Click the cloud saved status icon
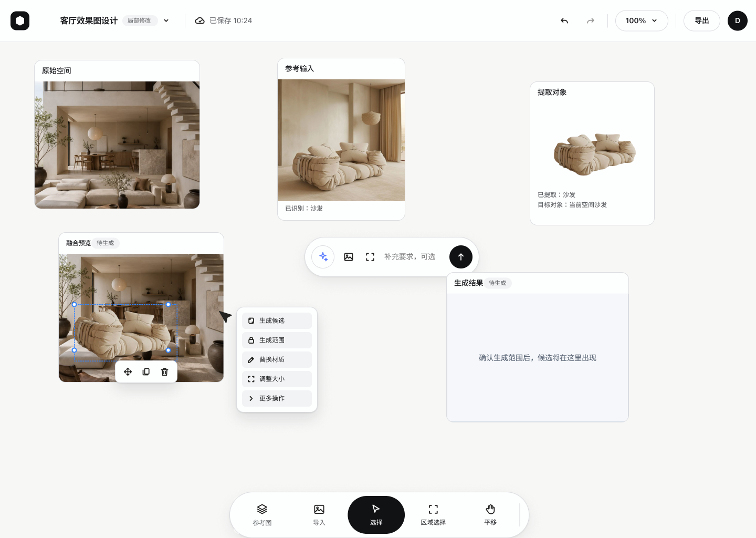Viewport: 756px width, 538px height. pos(199,20)
